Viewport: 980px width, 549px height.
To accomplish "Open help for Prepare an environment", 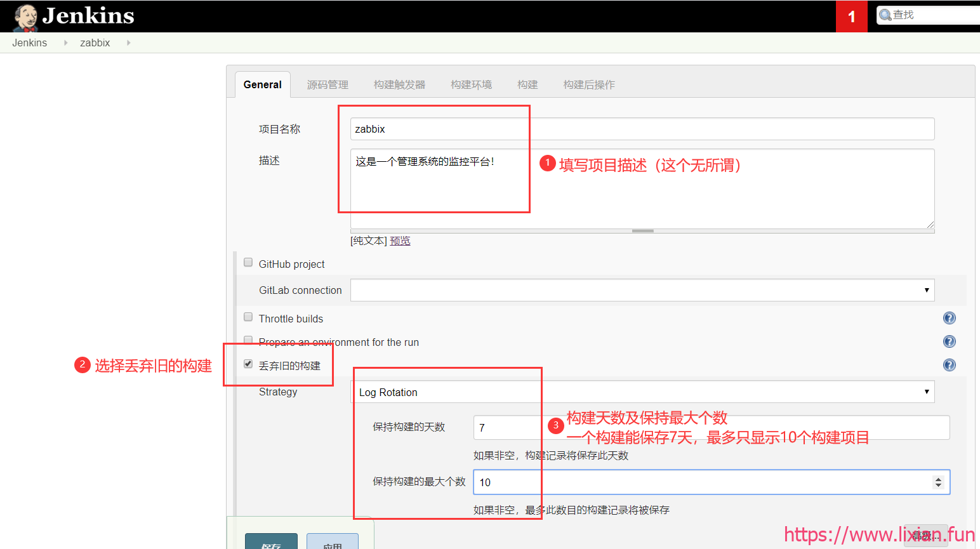I will [950, 341].
